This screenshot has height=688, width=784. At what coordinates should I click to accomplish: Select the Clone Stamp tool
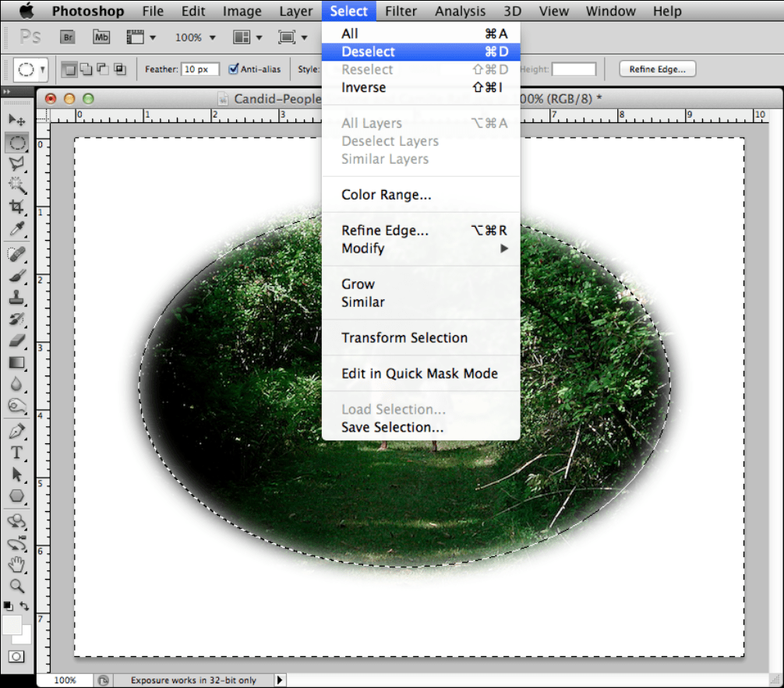16,298
